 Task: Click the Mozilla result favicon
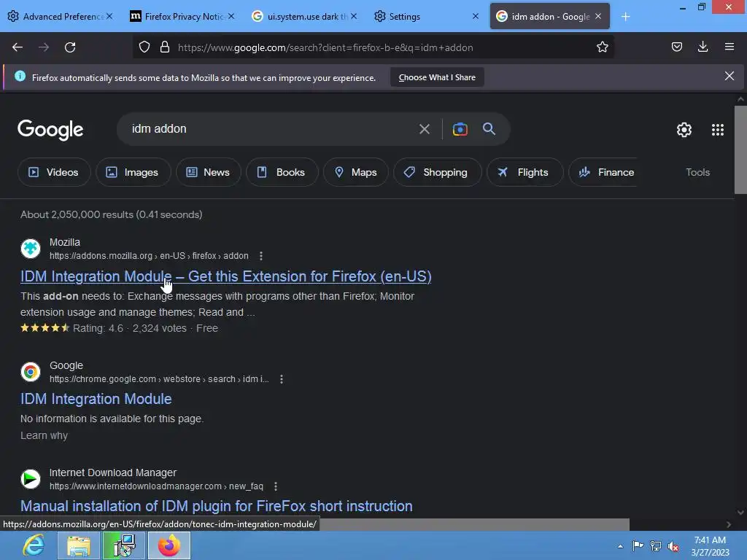(x=31, y=249)
